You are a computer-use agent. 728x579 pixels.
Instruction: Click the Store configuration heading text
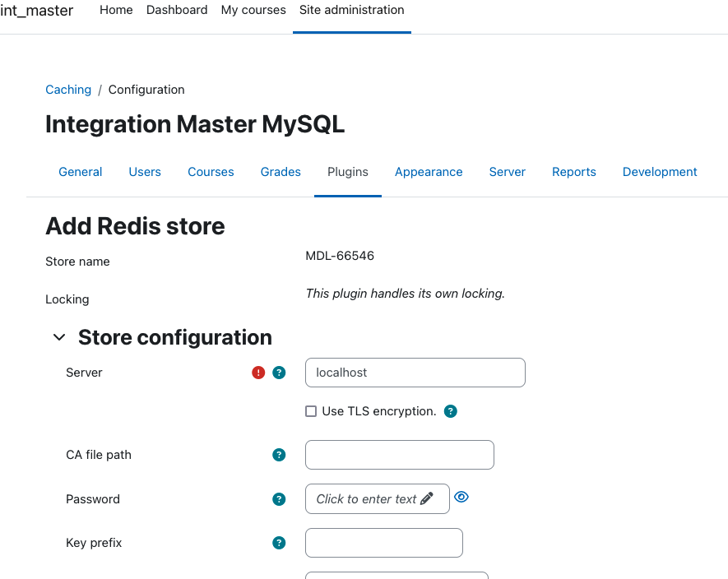coord(175,337)
